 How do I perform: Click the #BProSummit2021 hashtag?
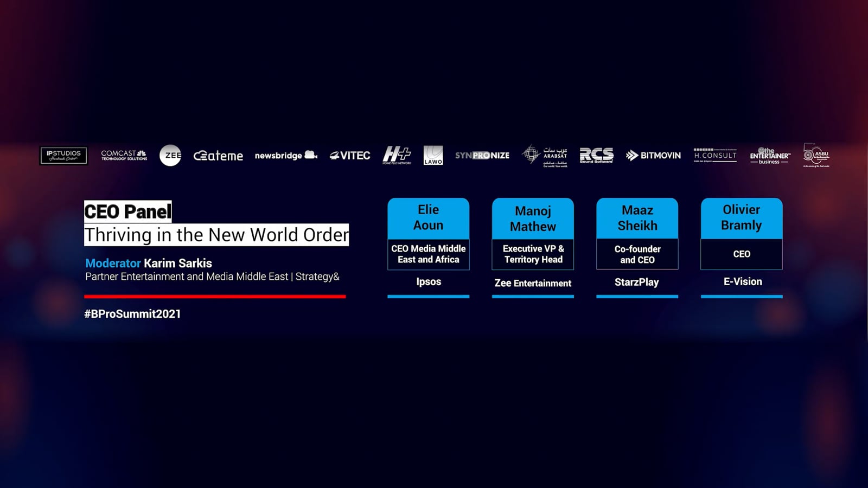(132, 314)
